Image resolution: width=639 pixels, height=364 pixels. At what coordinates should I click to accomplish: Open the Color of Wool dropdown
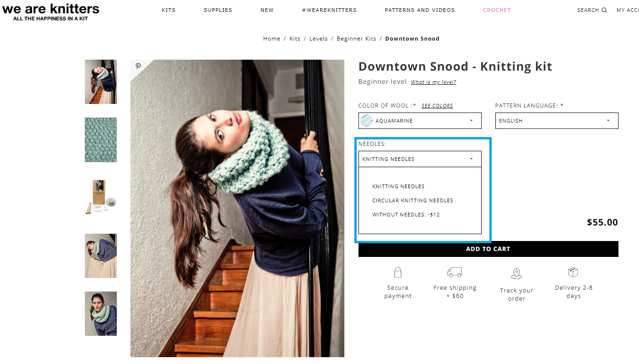point(420,121)
